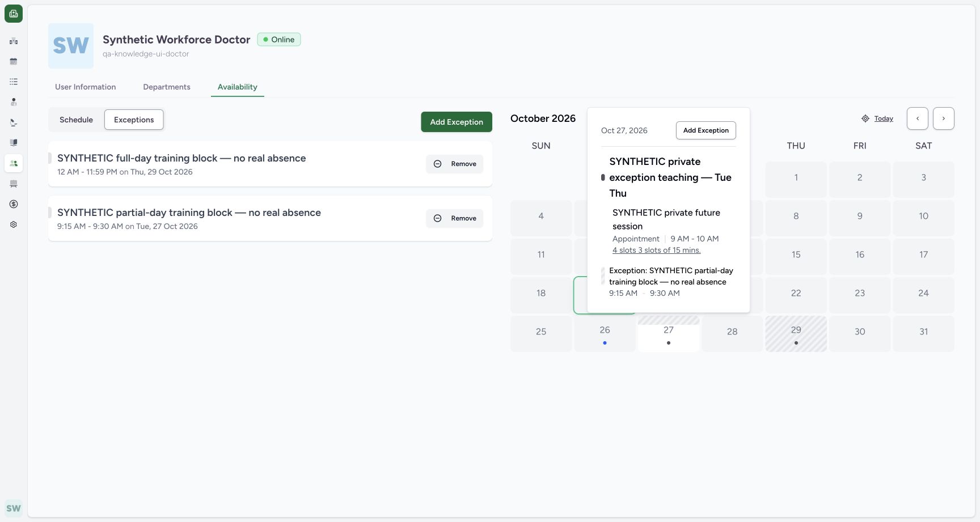Click 'SYNTHETIC private exception teaching' popup heading
This screenshot has height=522, width=980.
(670, 177)
